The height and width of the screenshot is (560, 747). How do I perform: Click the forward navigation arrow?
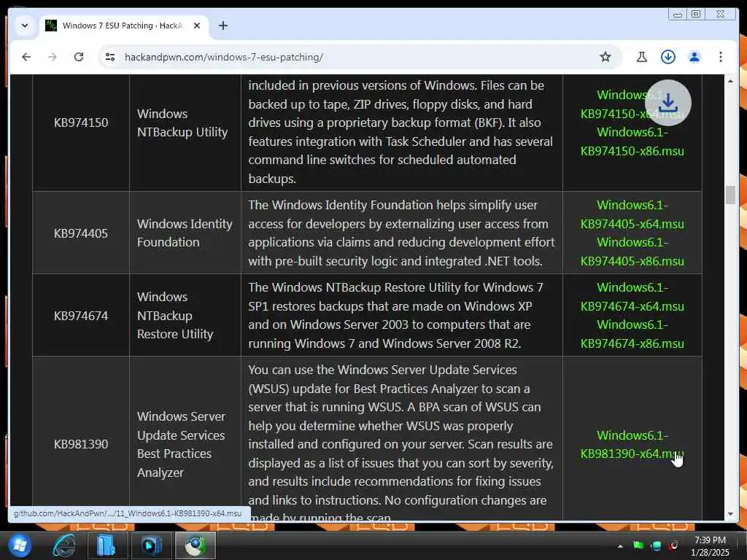coord(53,57)
